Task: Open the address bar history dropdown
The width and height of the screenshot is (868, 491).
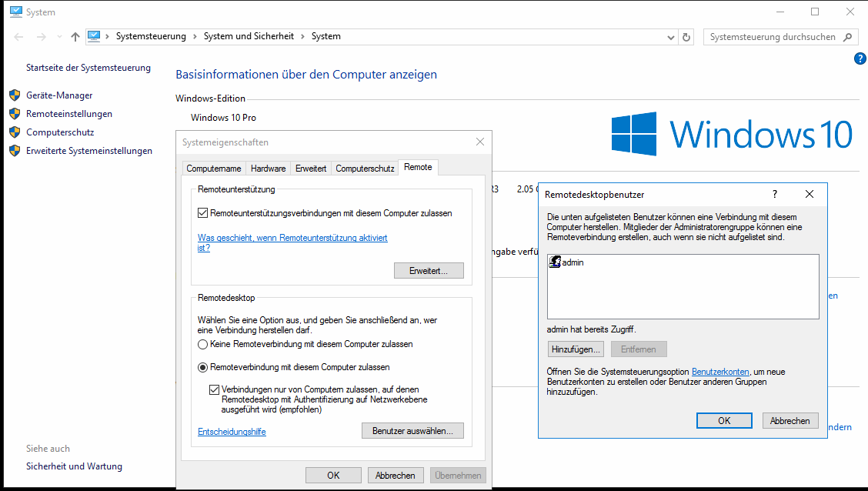Action: (x=671, y=37)
